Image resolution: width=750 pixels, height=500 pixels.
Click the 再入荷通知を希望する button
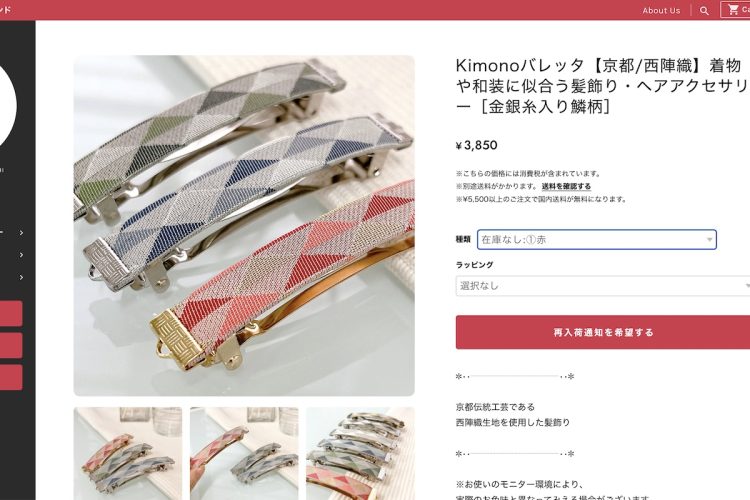[603, 332]
